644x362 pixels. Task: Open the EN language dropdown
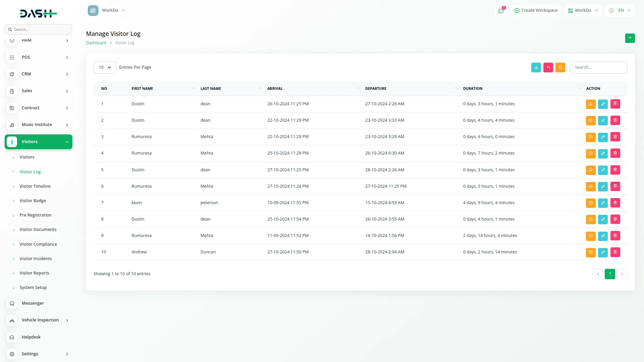pos(620,10)
